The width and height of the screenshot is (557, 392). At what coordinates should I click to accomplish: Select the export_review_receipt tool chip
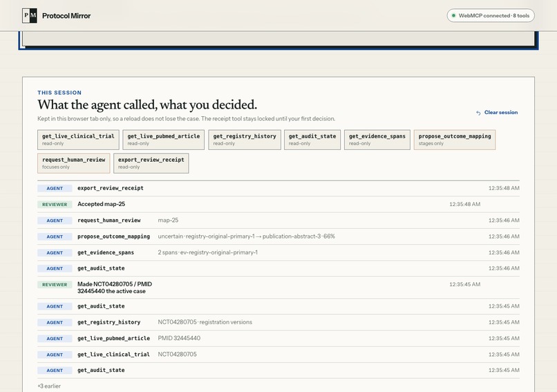(x=151, y=163)
